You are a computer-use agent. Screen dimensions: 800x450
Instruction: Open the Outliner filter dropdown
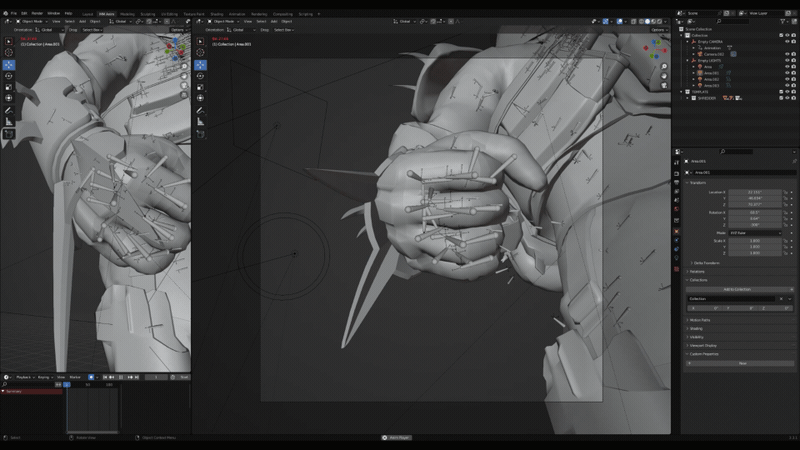pos(784,21)
